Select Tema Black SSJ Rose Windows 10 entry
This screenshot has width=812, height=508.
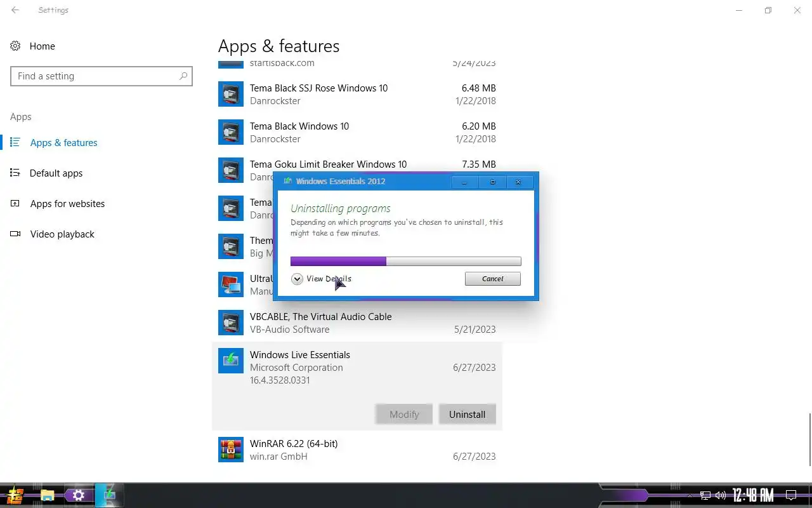[357, 94]
